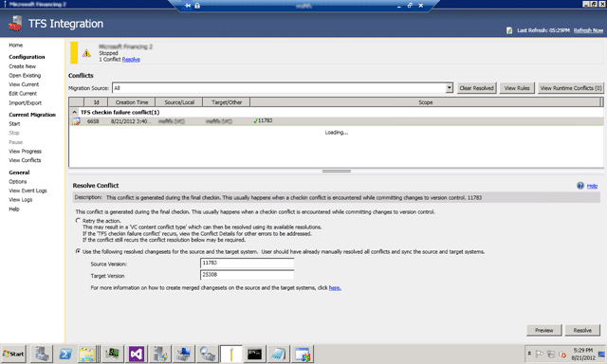607x364 pixels.
Task: Open the Help link in Resolve Conflict
Action: 592,186
